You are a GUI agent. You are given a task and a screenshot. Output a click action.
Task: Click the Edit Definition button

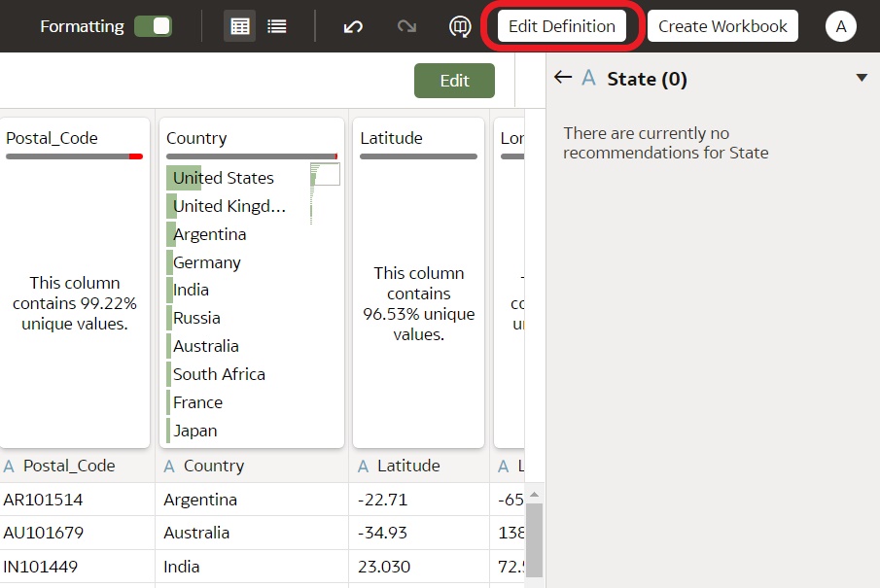tap(563, 26)
